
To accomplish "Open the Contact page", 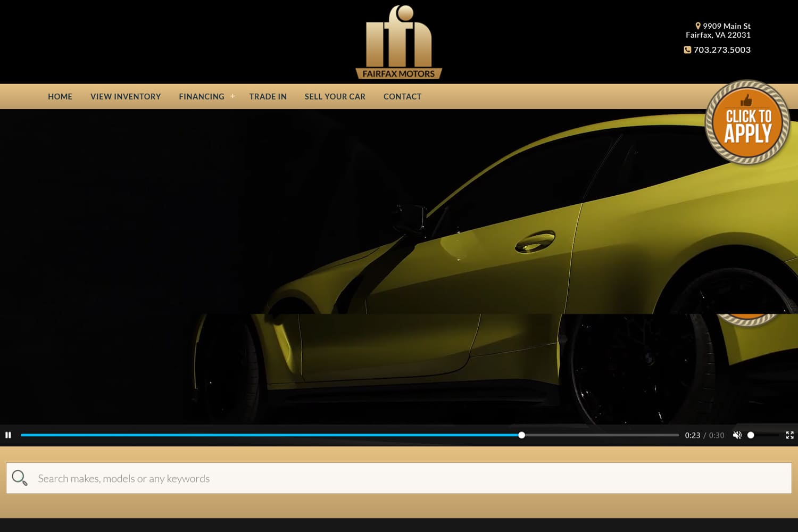I will coord(402,96).
